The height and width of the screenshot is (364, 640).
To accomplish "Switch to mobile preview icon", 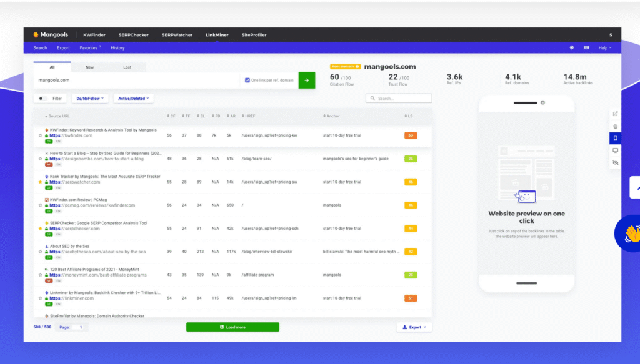I will click(x=615, y=138).
